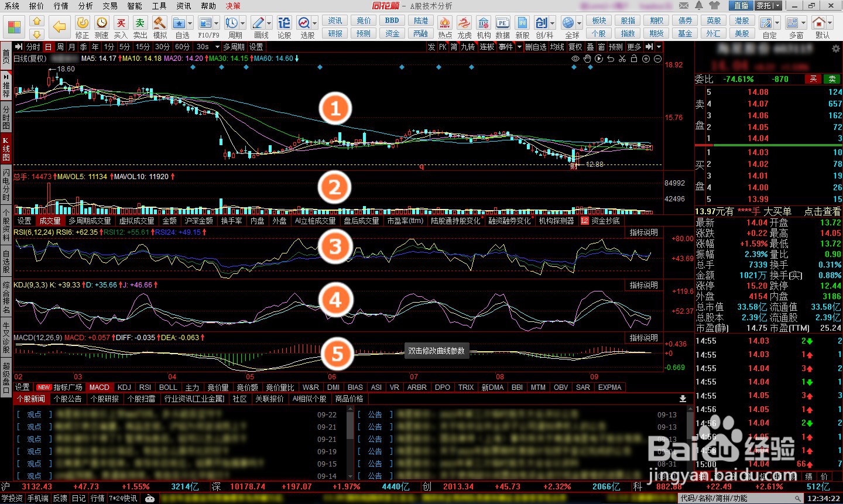This screenshot has width=843, height=504.
Task: Click the 周期 period clock icon
Action: pyautogui.click(x=232, y=23)
